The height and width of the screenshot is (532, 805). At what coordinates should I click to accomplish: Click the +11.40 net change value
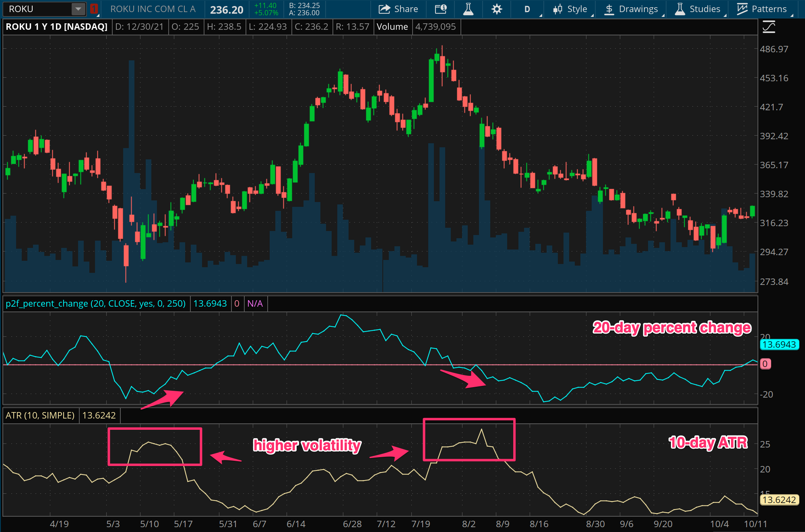[265, 6]
